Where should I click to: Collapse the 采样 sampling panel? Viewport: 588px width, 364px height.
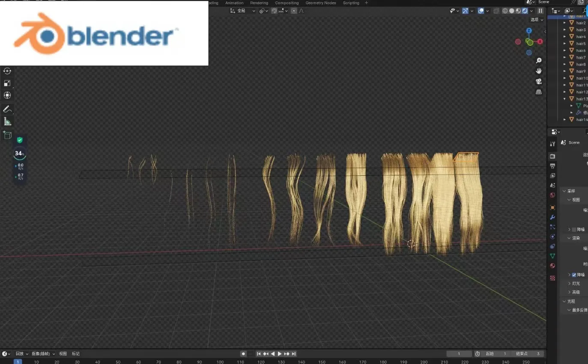564,191
